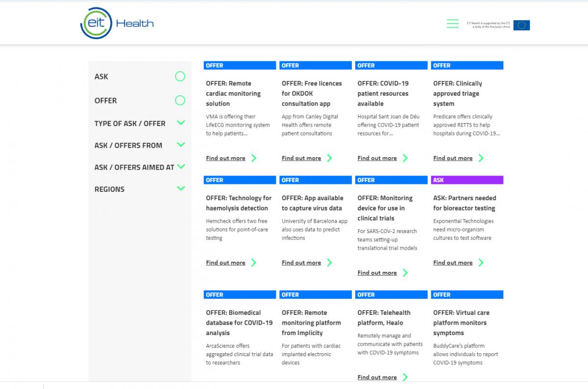
Task: Expand the ASK / OFFERS AIMED AT filter
Action: point(181,167)
